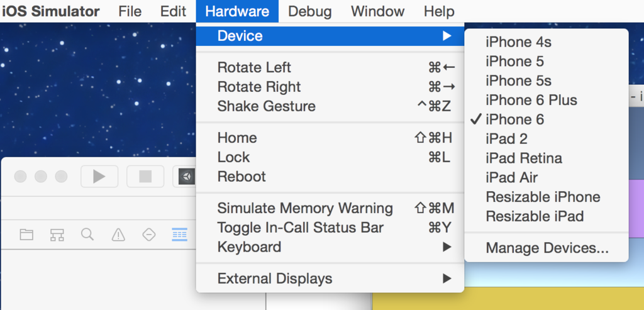Select iPhone 4s device
The image size is (644, 310).
point(547,42)
